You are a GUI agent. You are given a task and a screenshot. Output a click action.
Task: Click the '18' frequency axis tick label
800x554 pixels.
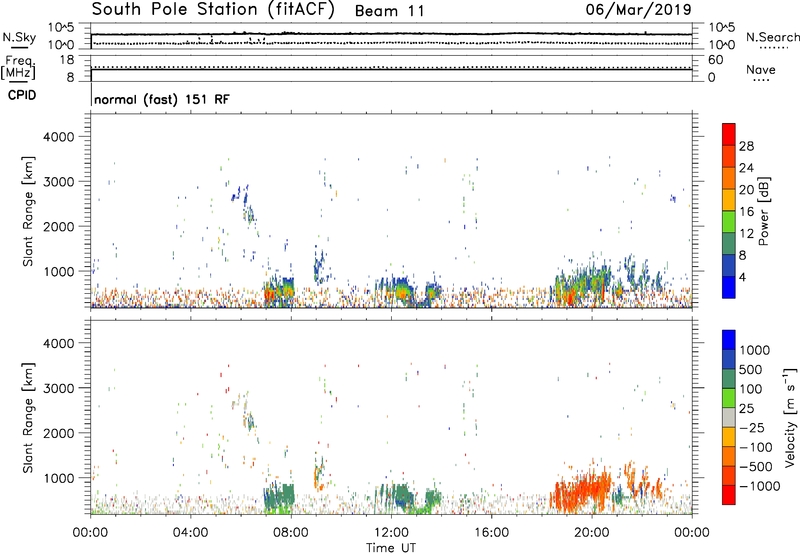click(x=67, y=60)
